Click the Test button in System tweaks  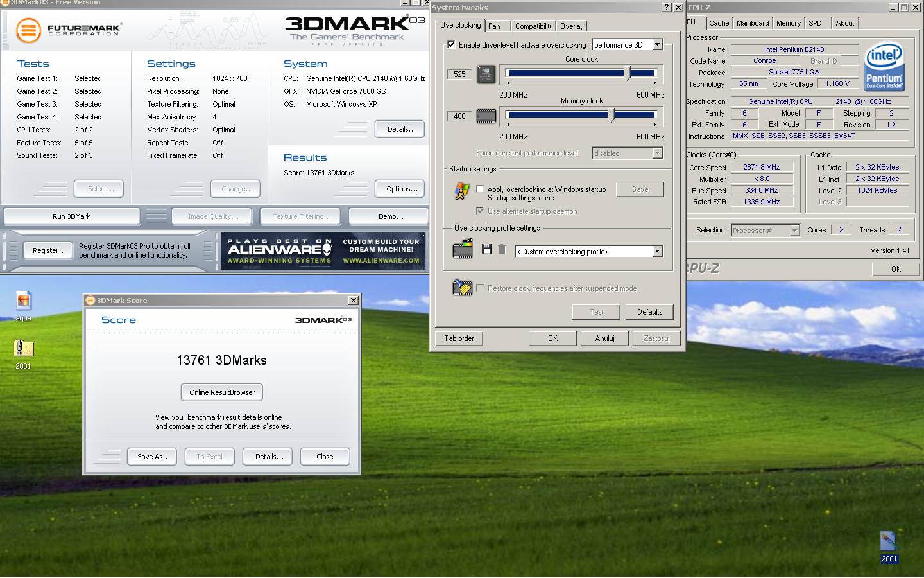pos(596,312)
